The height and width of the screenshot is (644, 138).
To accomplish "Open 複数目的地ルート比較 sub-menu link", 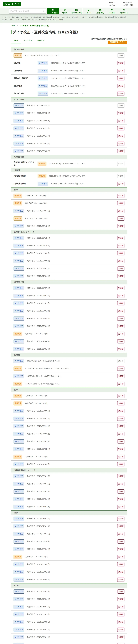I will coord(78,17).
